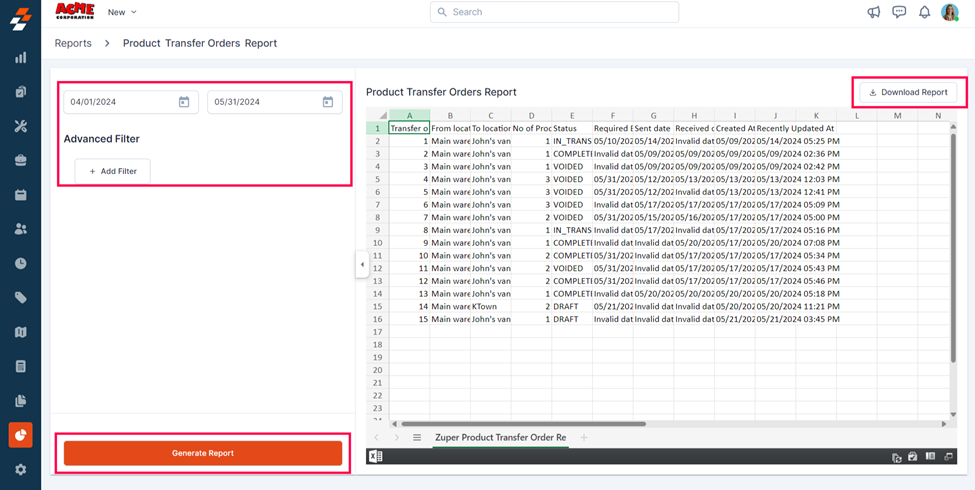Open end date calendar picker
Screen dimensions: 975x490
(328, 102)
